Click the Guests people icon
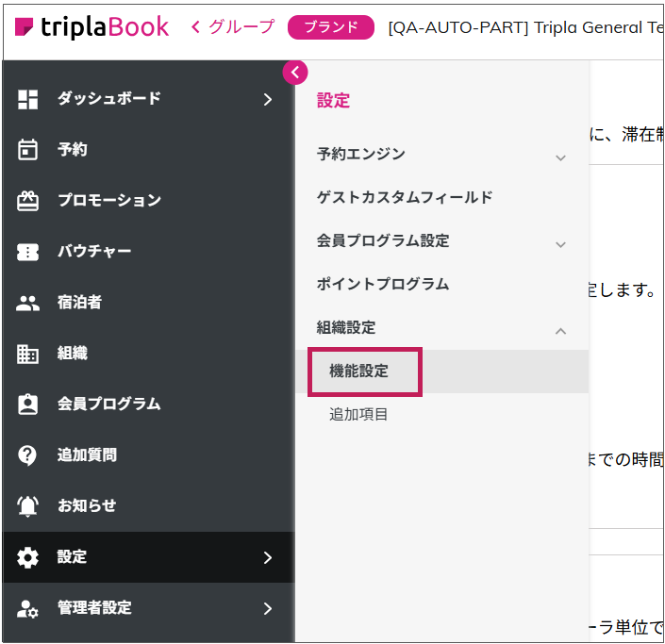The height and width of the screenshot is (644, 665). tap(28, 303)
